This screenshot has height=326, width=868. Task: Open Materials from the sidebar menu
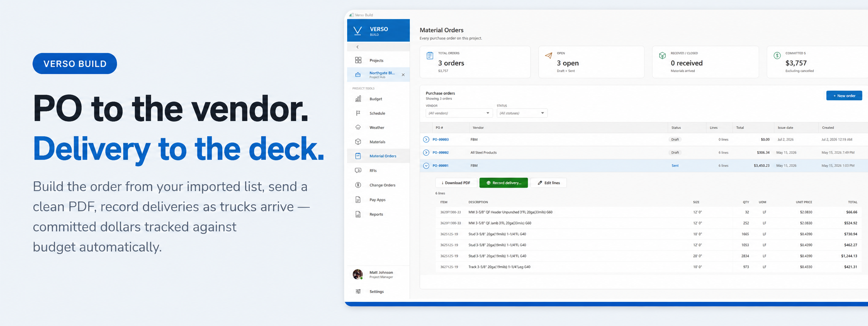click(x=378, y=142)
